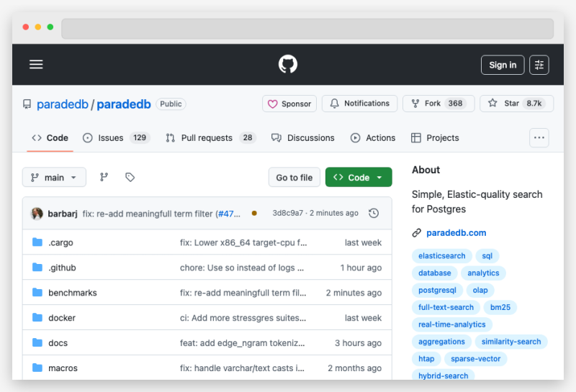
Task: Open the Discussions tab
Action: pyautogui.click(x=302, y=138)
